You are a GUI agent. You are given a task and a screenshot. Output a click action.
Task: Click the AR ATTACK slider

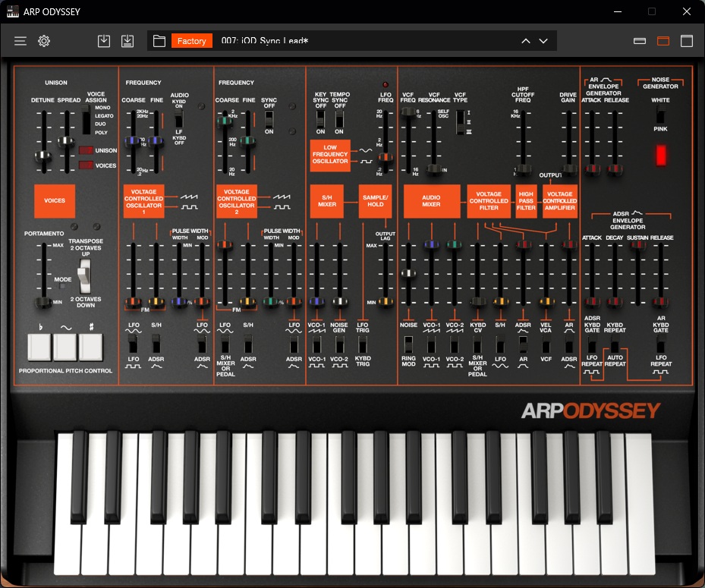click(592, 169)
